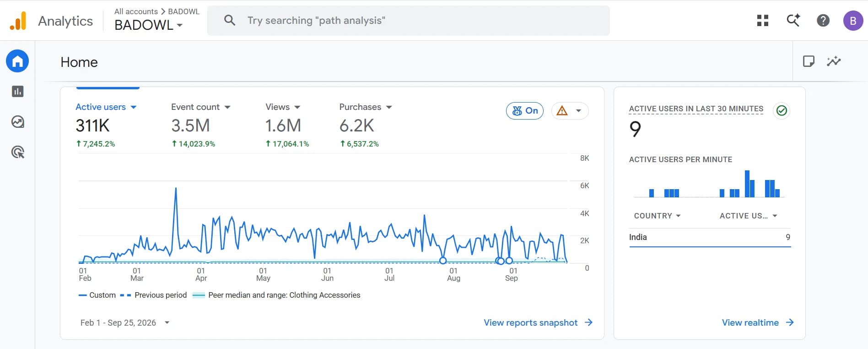Click the Analytics product name

[65, 21]
